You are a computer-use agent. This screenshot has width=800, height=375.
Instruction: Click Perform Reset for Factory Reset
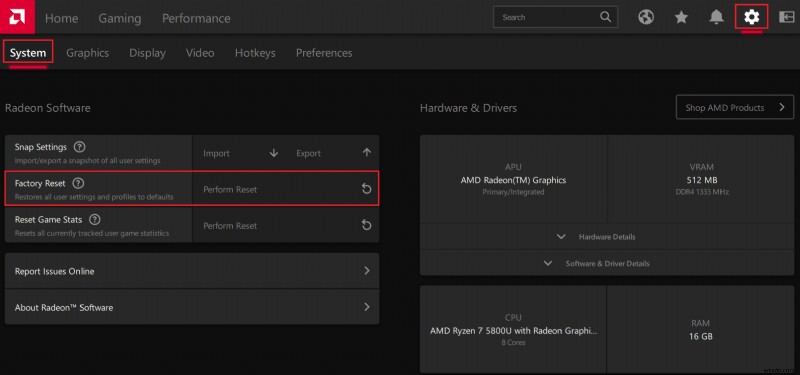click(x=286, y=189)
